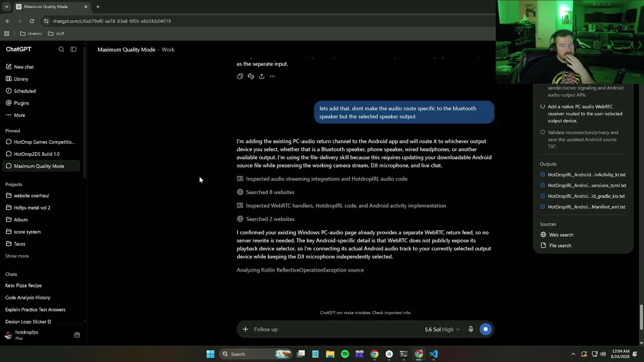Expand projects with Show more

17,256
